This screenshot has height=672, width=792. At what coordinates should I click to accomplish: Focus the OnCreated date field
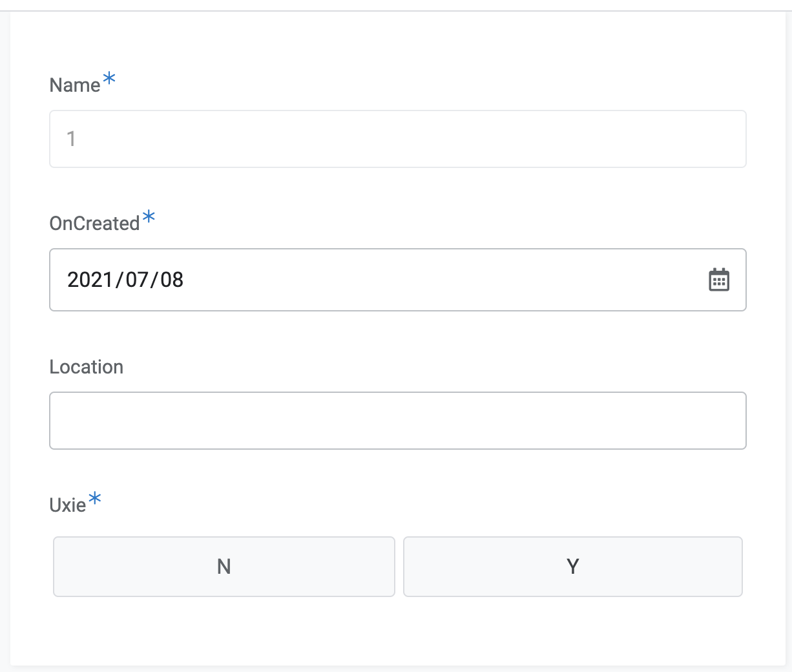pyautogui.click(x=398, y=280)
